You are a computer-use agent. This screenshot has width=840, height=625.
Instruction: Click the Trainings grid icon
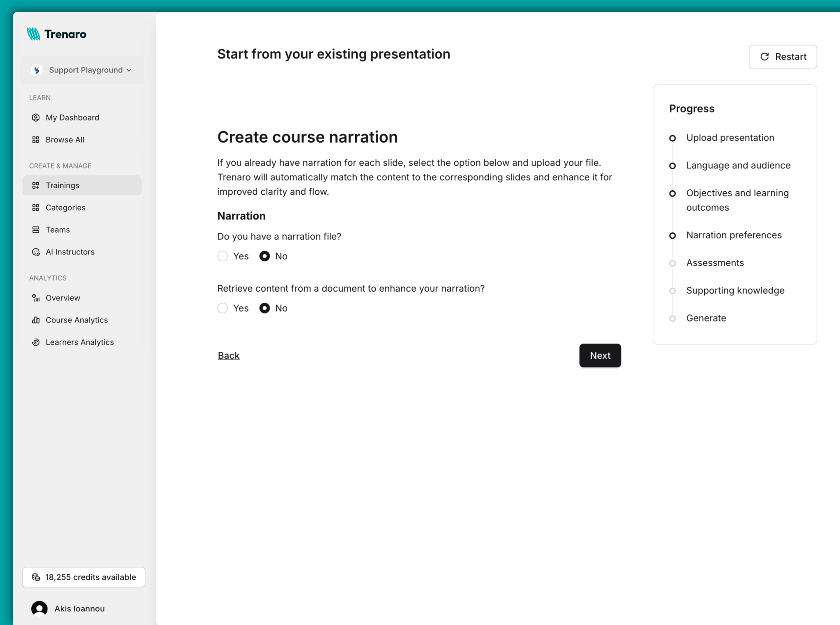click(36, 185)
